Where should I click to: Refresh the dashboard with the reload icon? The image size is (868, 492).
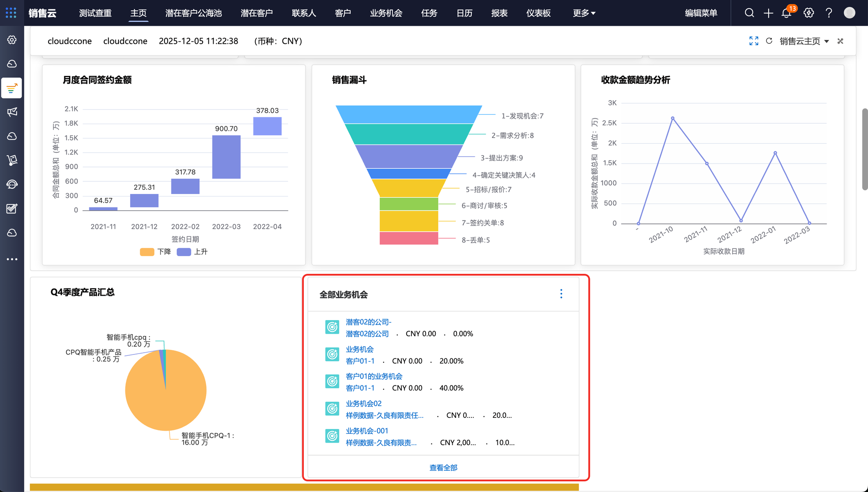point(769,41)
